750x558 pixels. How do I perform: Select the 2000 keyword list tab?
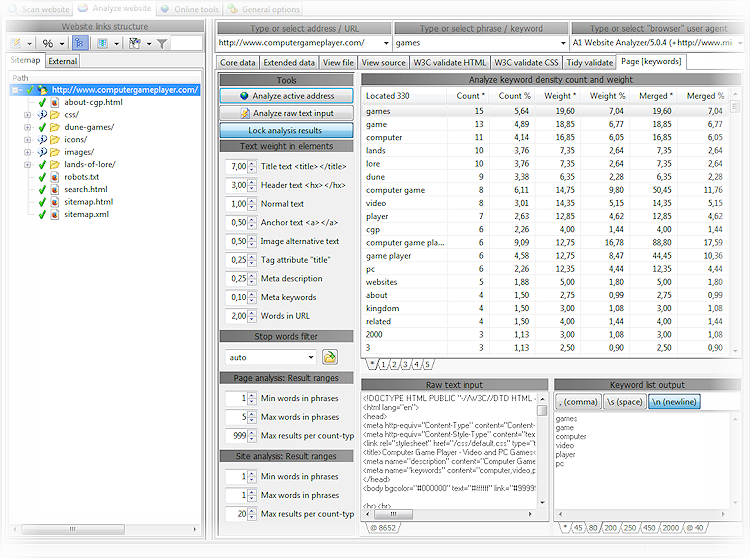(670, 528)
